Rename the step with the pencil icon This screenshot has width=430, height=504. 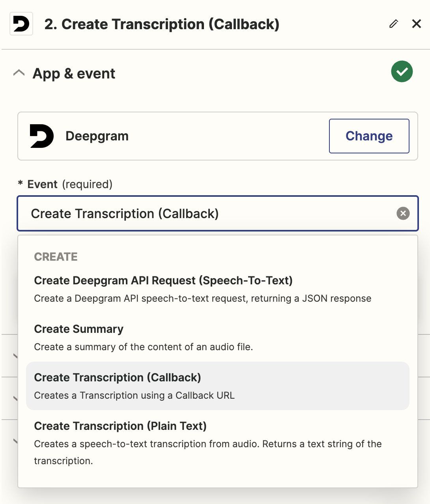point(393,24)
